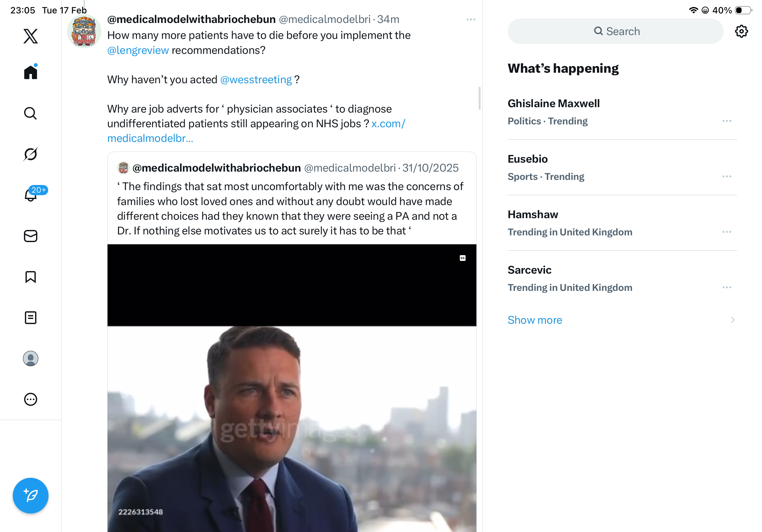Open Bookmarks in sidebar

(31, 277)
